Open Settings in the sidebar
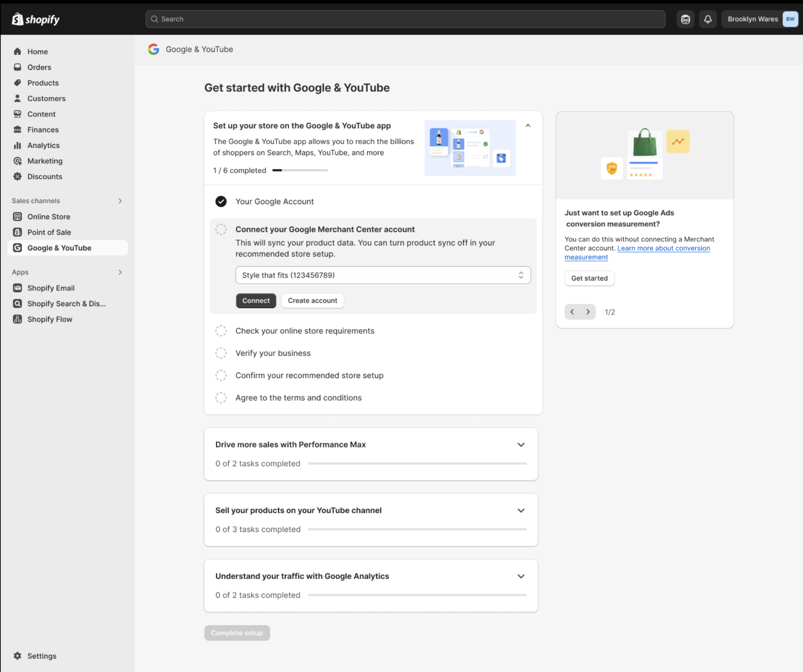 click(x=67, y=656)
